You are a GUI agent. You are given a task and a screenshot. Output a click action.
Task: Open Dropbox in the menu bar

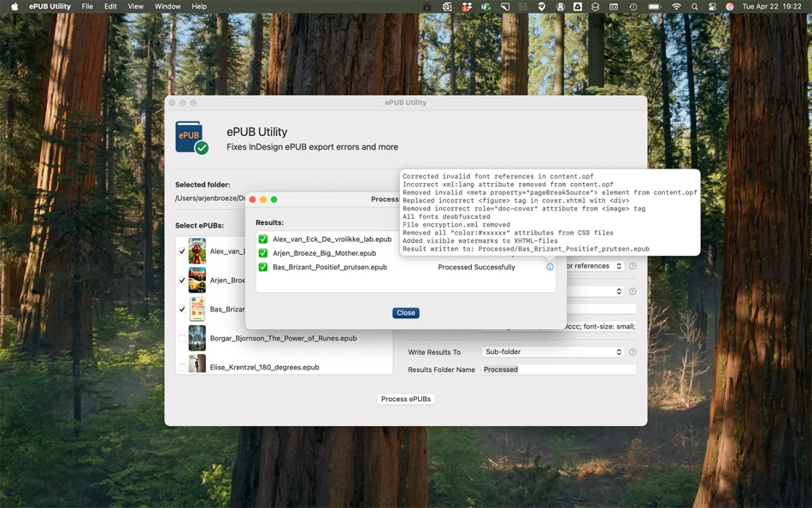467,7
